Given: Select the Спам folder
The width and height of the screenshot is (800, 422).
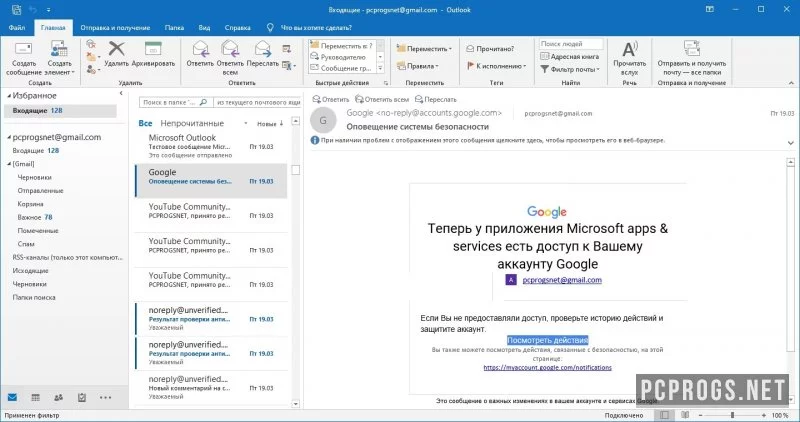Looking at the screenshot, I should (26, 244).
